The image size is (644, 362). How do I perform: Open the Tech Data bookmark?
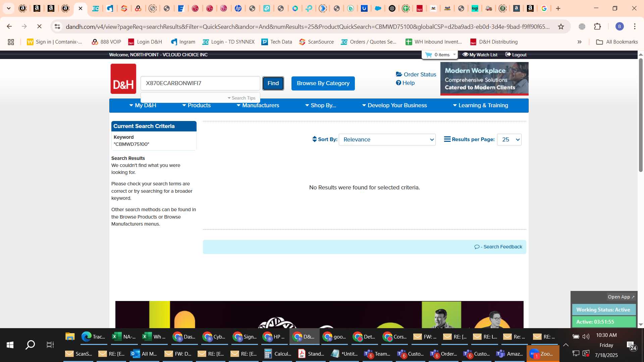(x=277, y=42)
